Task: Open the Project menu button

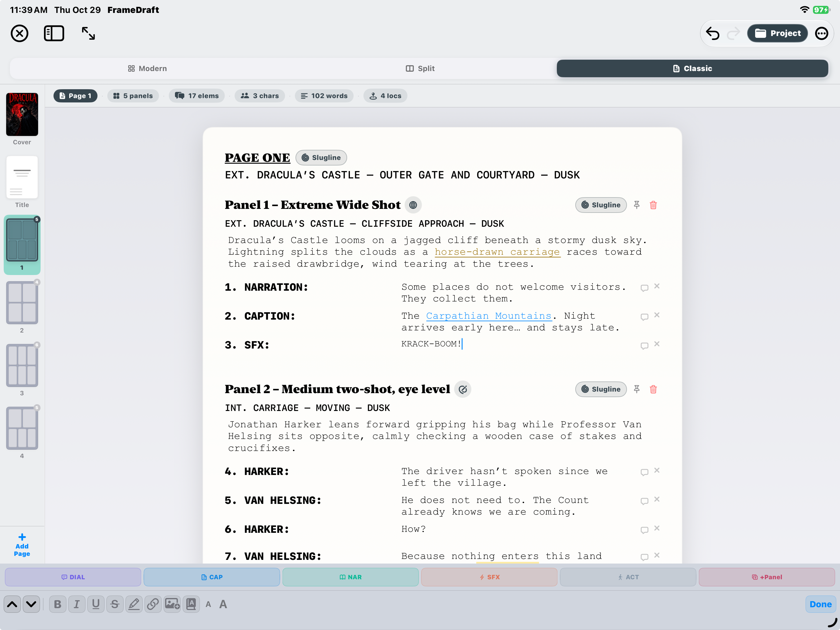Action: coord(777,34)
